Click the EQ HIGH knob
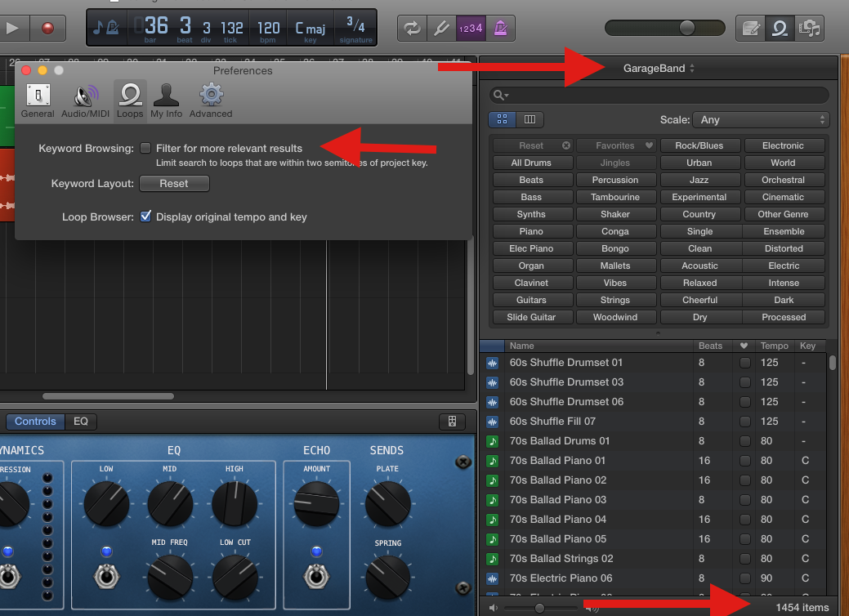This screenshot has width=849, height=616. coord(234,504)
